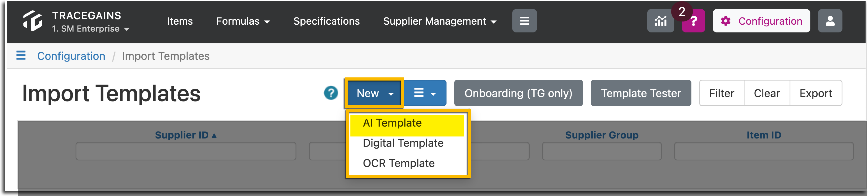
Task: Open the user profile icon
Action: tap(830, 21)
